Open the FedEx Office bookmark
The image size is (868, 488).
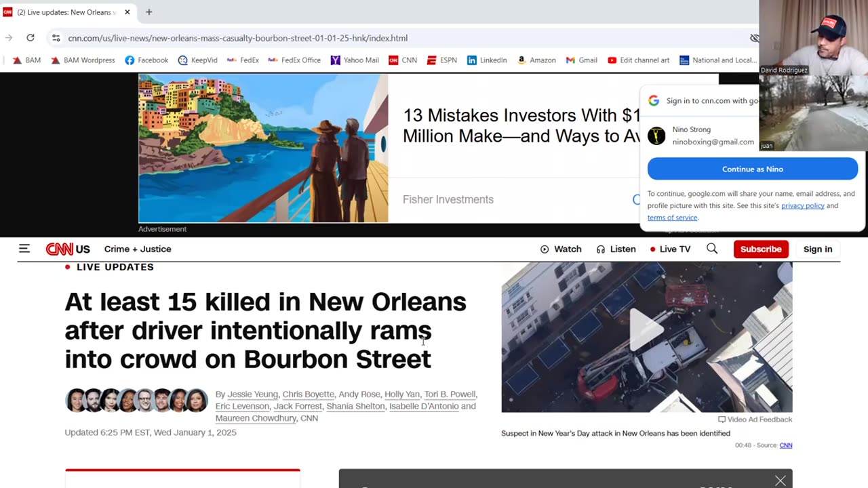pos(294,60)
